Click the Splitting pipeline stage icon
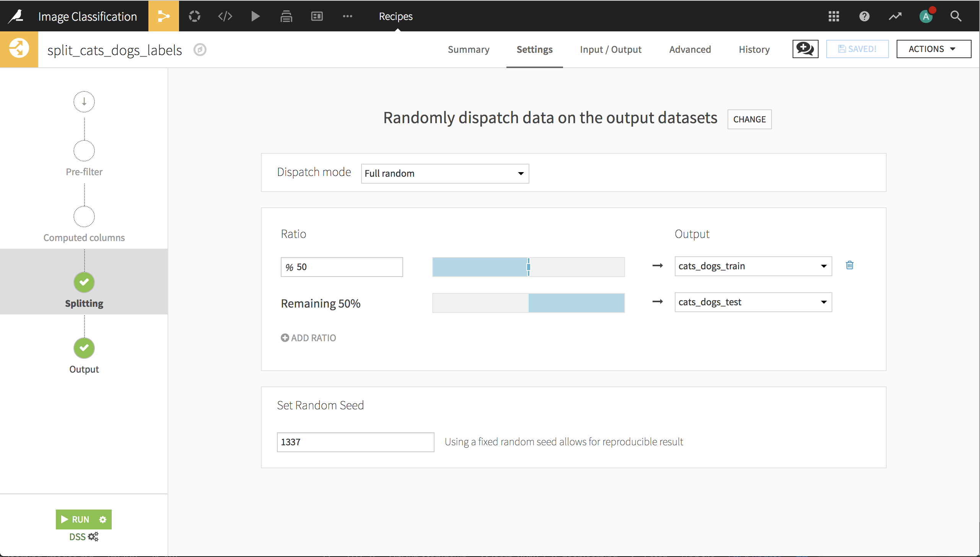 click(x=83, y=282)
